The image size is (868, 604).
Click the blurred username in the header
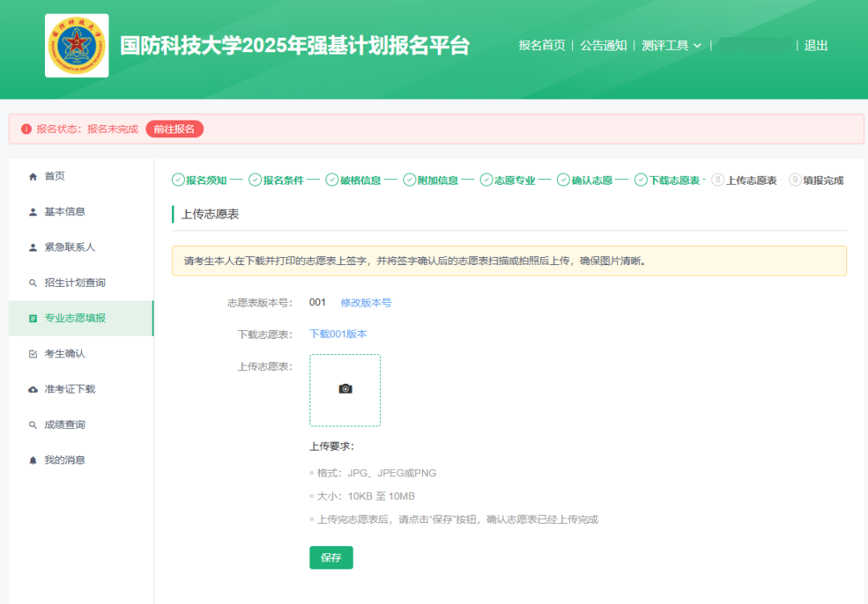click(754, 45)
